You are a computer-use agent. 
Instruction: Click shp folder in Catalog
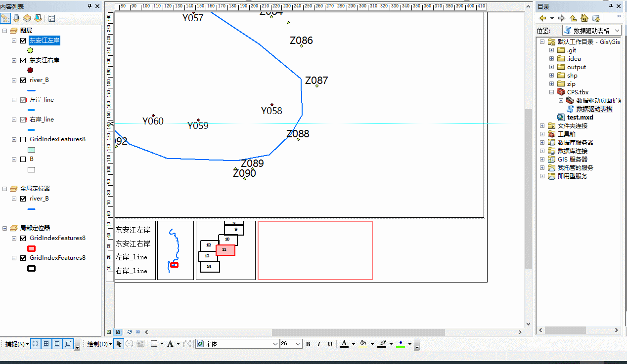572,76
